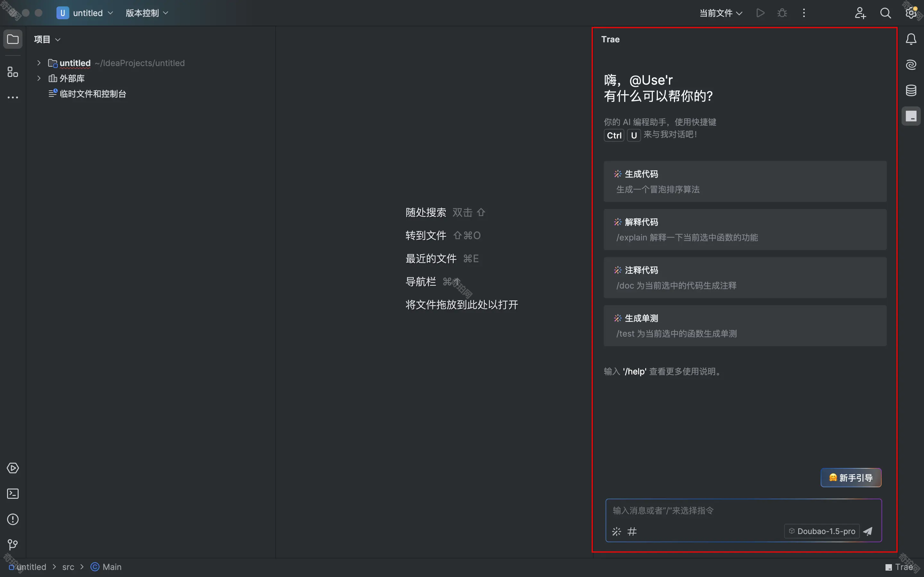The image size is (924, 577).
Task: Expand the untitled project folder
Action: click(39, 63)
